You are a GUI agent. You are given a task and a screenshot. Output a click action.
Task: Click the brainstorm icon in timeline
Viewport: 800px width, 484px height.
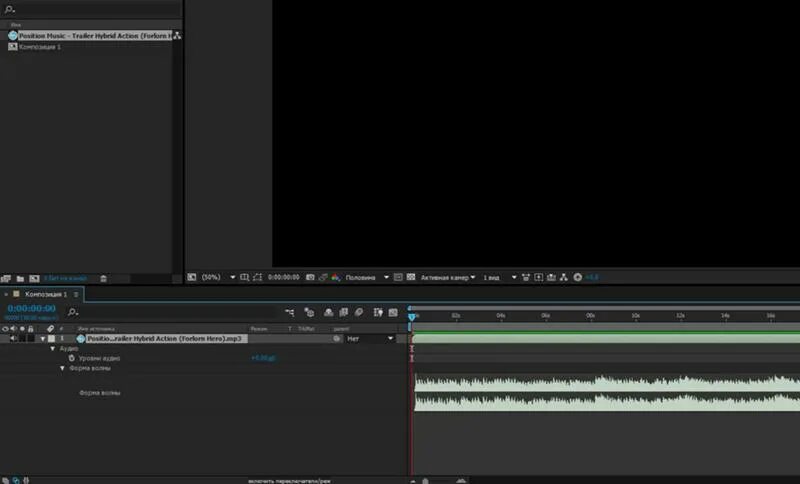378,312
